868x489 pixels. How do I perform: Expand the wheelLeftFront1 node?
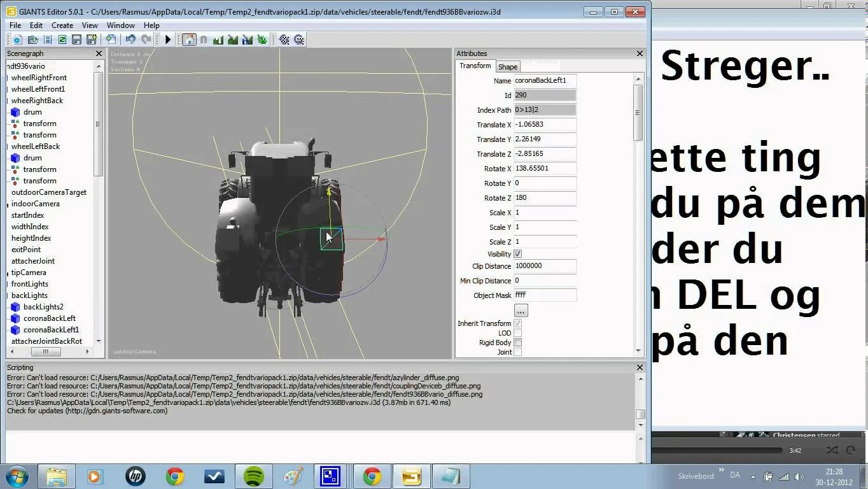tap(8, 89)
